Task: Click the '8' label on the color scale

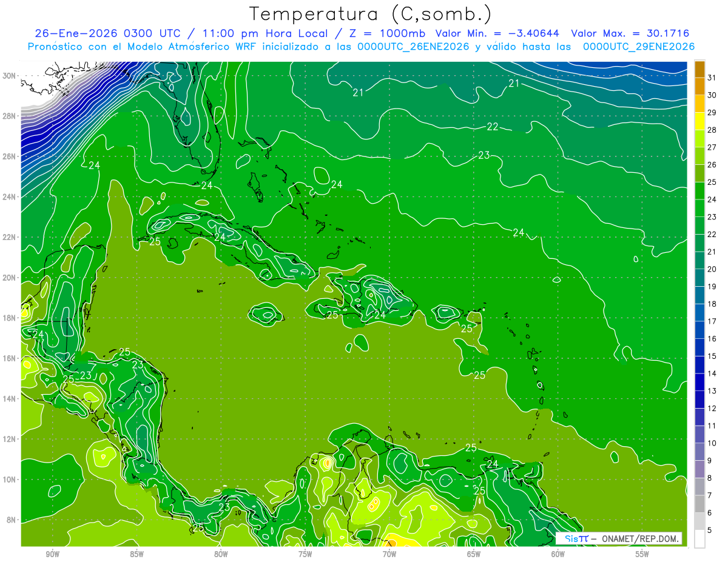Action: 710,478
